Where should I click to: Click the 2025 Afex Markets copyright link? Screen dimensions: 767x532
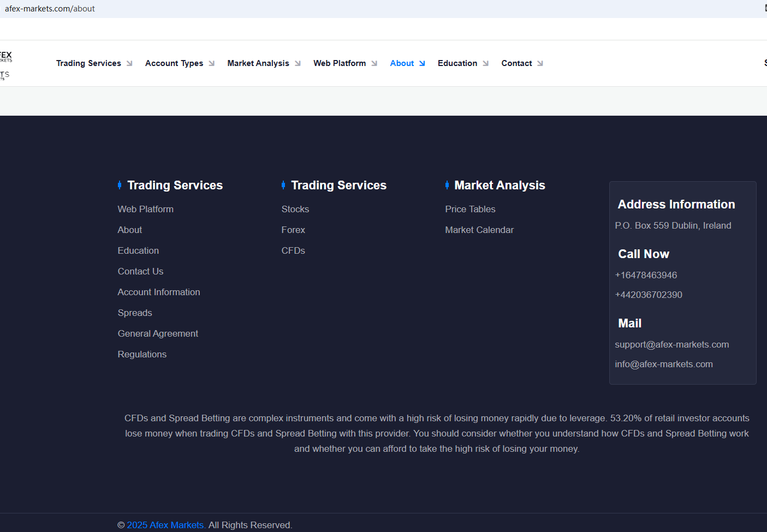tap(166, 525)
